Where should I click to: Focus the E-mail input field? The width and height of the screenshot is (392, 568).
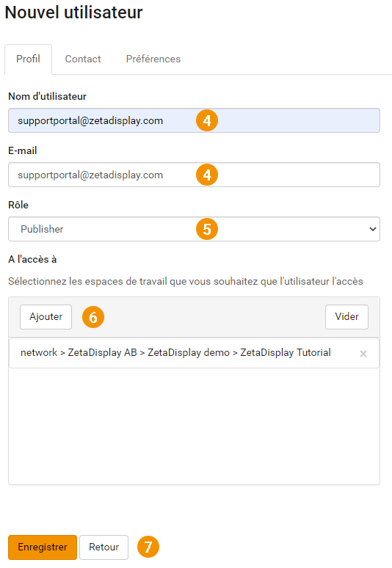[x=195, y=175]
